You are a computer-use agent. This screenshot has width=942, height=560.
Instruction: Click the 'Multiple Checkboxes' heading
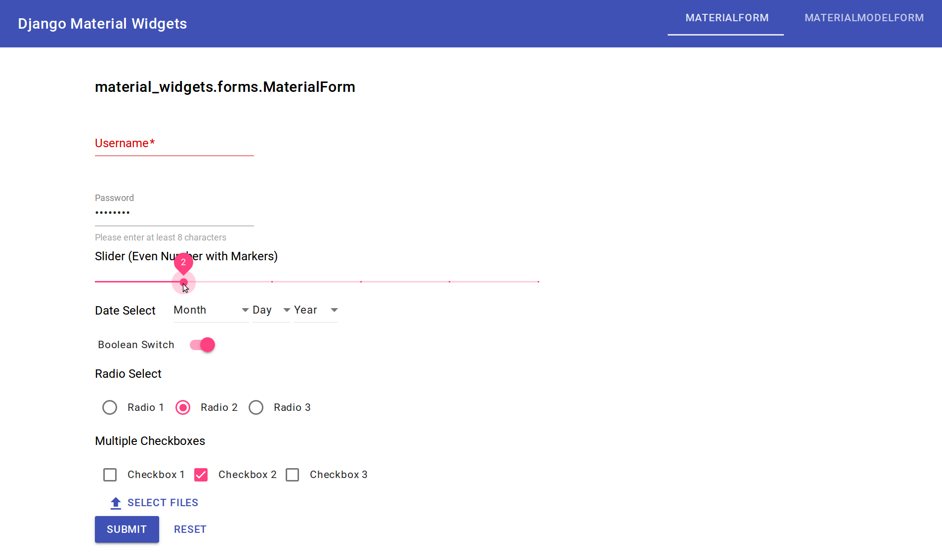click(x=150, y=441)
